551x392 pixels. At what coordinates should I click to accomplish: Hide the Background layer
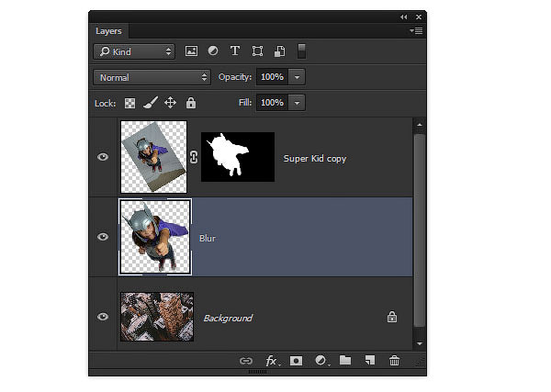pyautogui.click(x=103, y=317)
